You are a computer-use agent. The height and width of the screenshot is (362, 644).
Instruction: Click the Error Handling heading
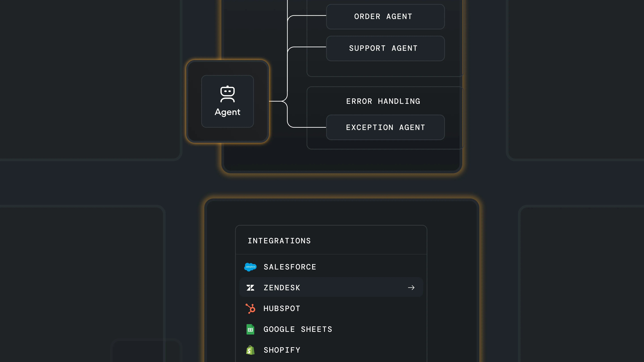coord(383,101)
